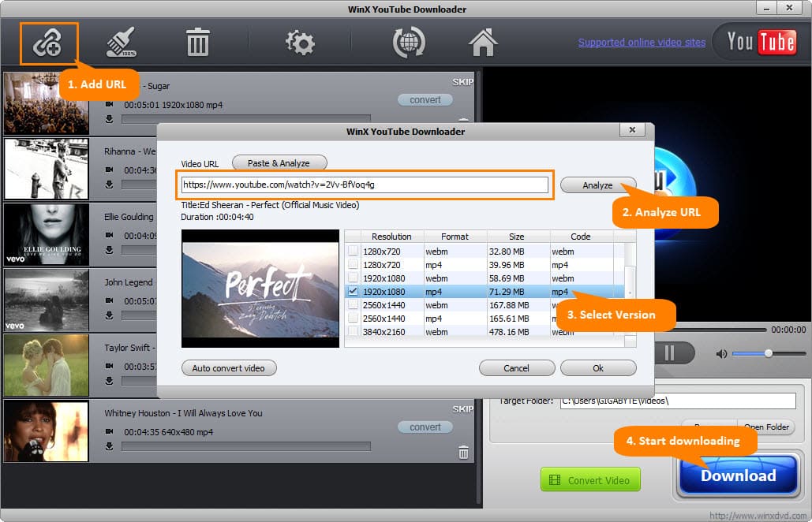Screen dimensions: 812x522
Task: Click download icon on Whitney Houston row
Action: [109, 446]
